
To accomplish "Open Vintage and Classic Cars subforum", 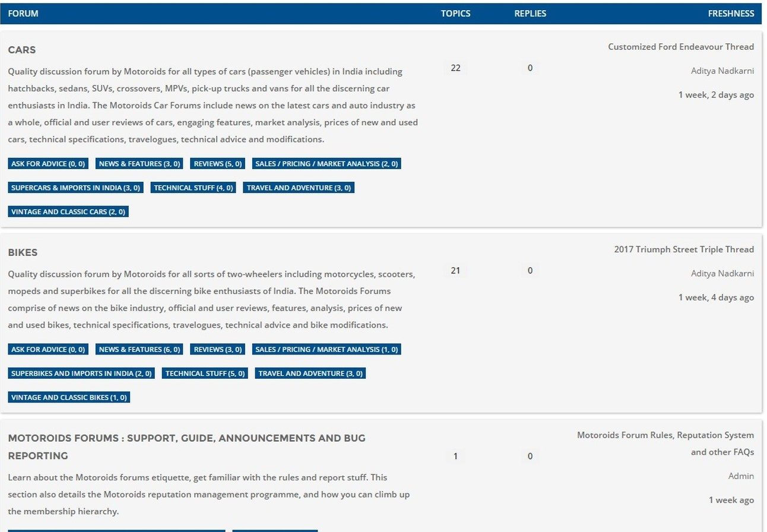I will pos(68,211).
